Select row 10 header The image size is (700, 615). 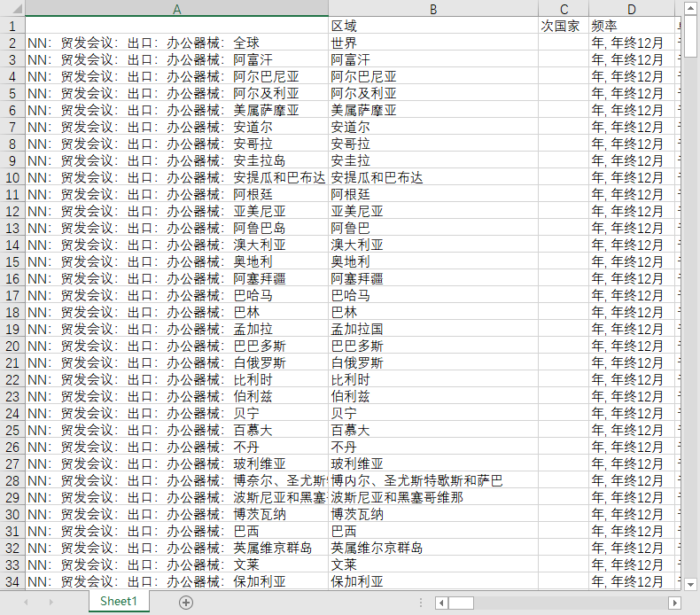pyautogui.click(x=12, y=178)
